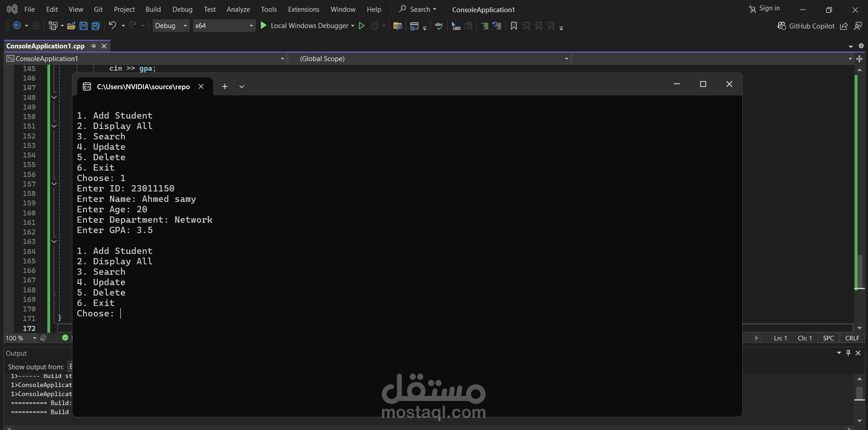Screen dimensions: 868x430
Task: Open the Tools menu
Action: tap(269, 9)
